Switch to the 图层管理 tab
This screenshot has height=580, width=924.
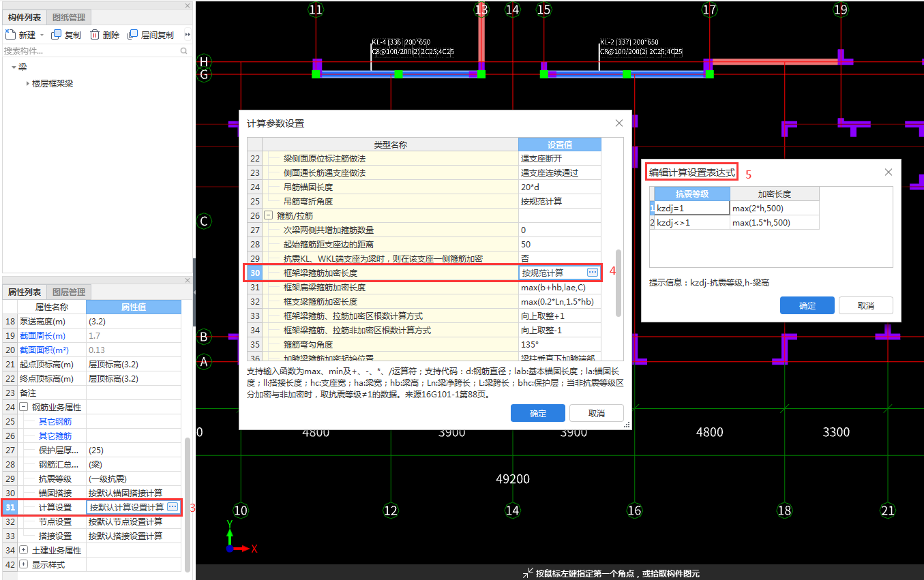[69, 292]
